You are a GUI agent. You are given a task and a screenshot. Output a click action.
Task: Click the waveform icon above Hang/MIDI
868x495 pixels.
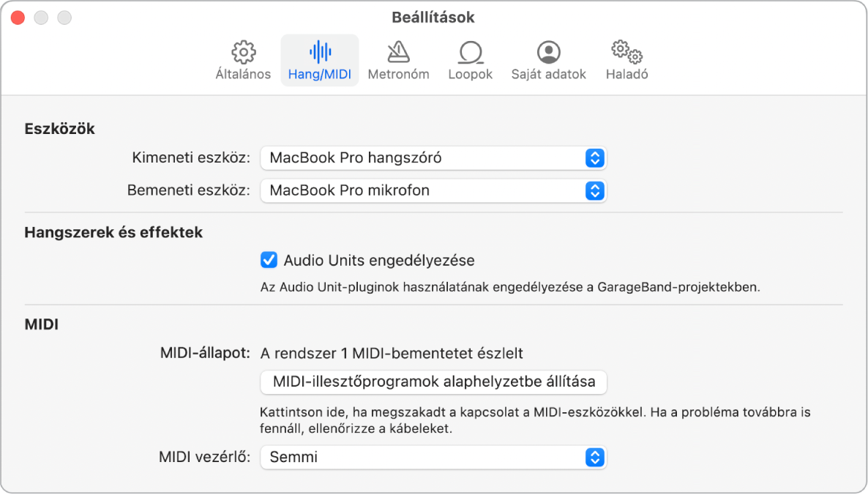point(319,51)
